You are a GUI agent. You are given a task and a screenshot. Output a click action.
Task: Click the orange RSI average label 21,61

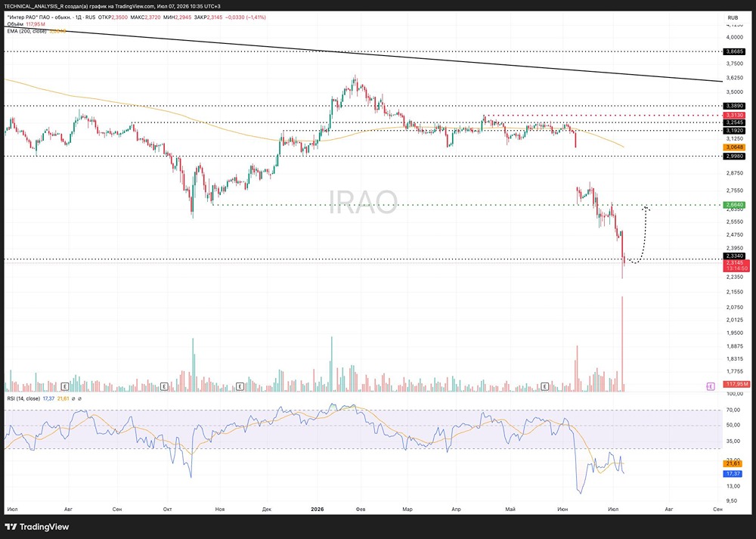733,463
